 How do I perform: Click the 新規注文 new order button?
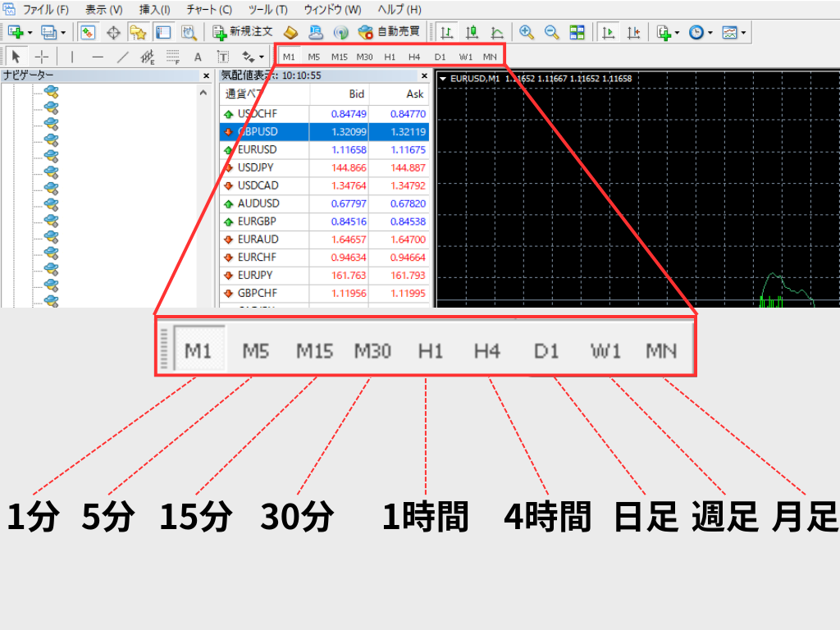(x=243, y=32)
